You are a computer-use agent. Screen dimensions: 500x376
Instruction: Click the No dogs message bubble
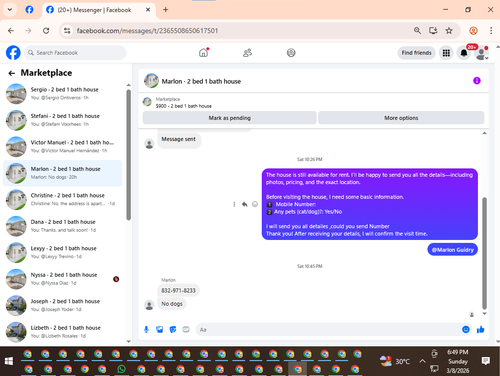pyautogui.click(x=172, y=304)
